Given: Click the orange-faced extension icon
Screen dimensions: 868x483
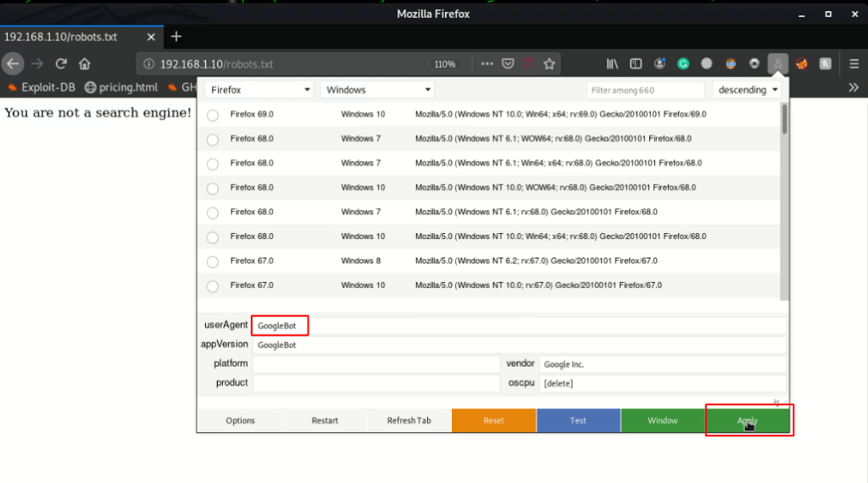Looking at the screenshot, I should [x=731, y=64].
